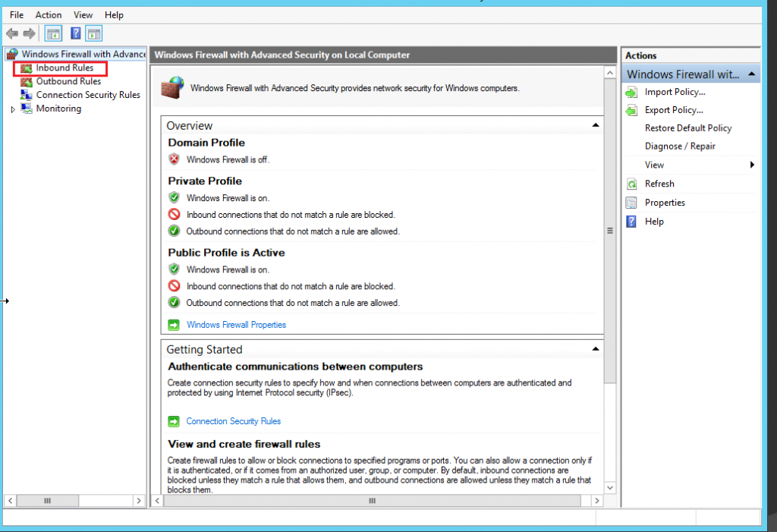
Task: Click the tree pane scroll left arrow
Action: tap(10, 501)
